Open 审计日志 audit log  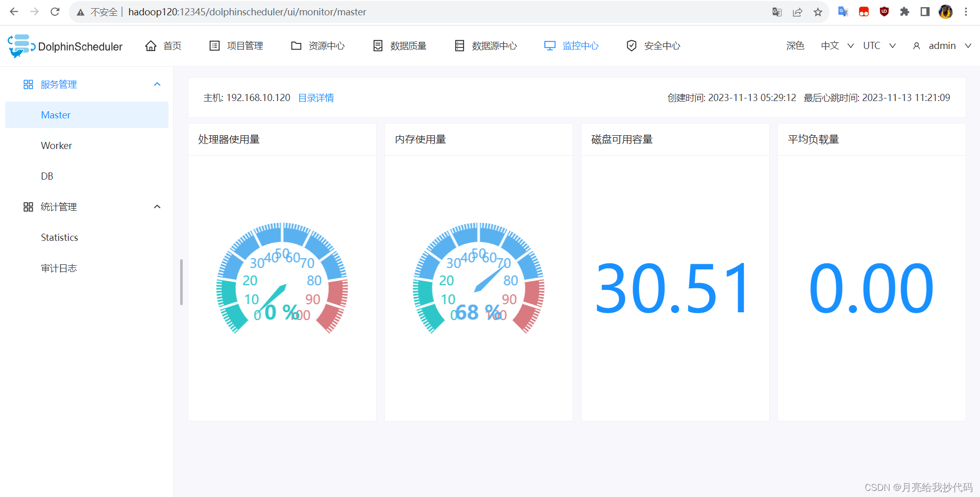[x=87, y=268]
